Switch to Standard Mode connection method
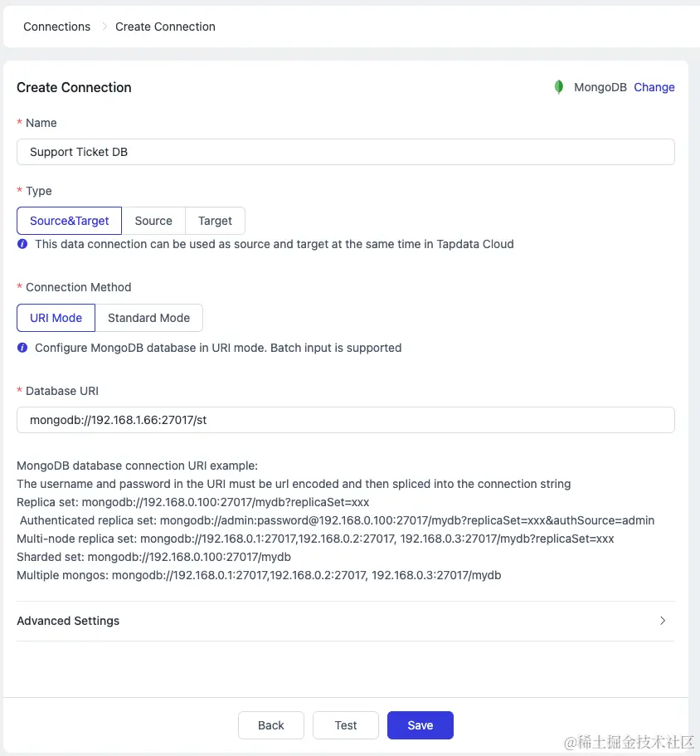 pyautogui.click(x=149, y=318)
